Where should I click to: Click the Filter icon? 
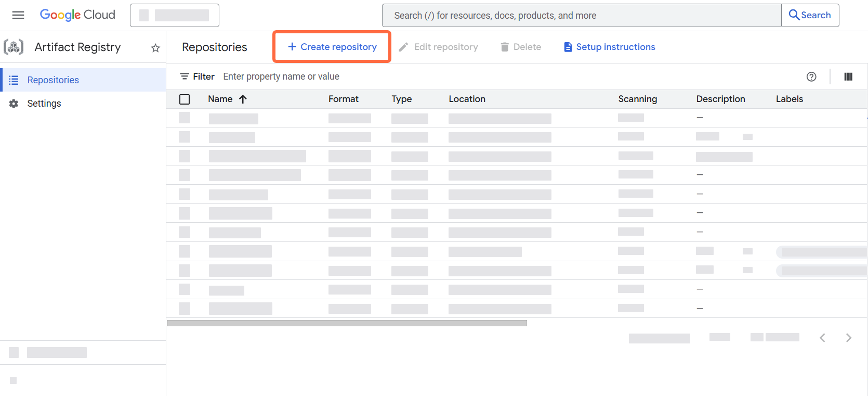(185, 76)
